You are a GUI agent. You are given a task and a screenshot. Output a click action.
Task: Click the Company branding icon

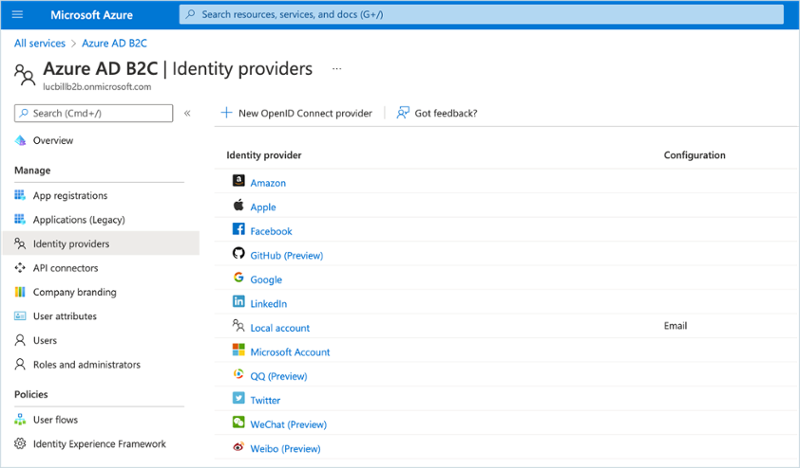tap(20, 292)
